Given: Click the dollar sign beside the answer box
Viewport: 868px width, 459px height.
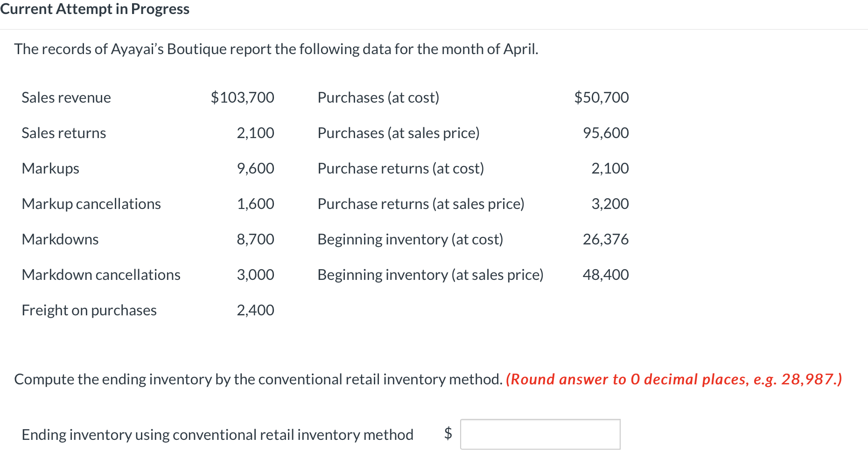Looking at the screenshot, I should click(448, 433).
